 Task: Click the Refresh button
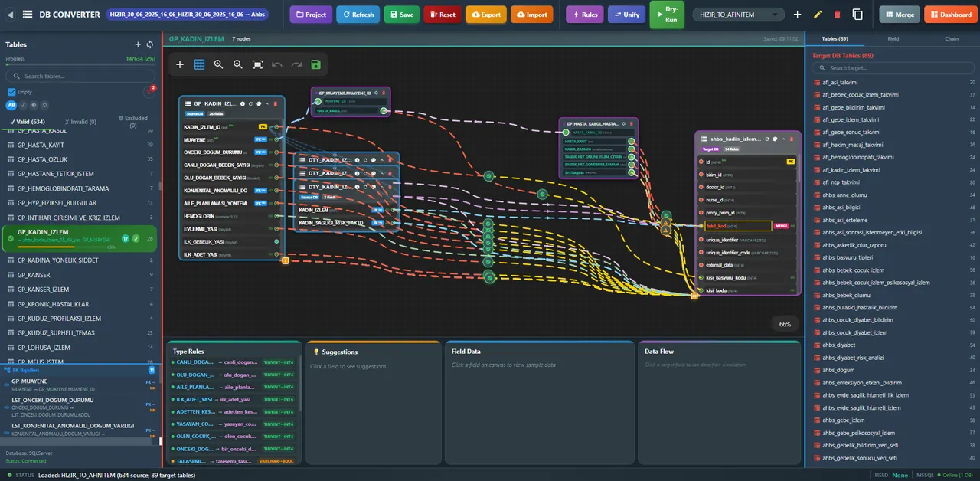pos(358,15)
